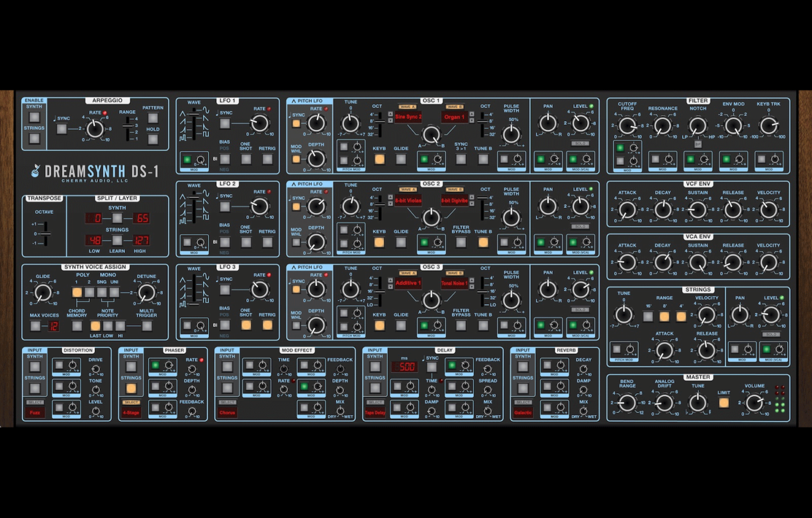Click Max Voices display showing 12
Image resolution: width=812 pixels, height=518 pixels.
pos(54,326)
